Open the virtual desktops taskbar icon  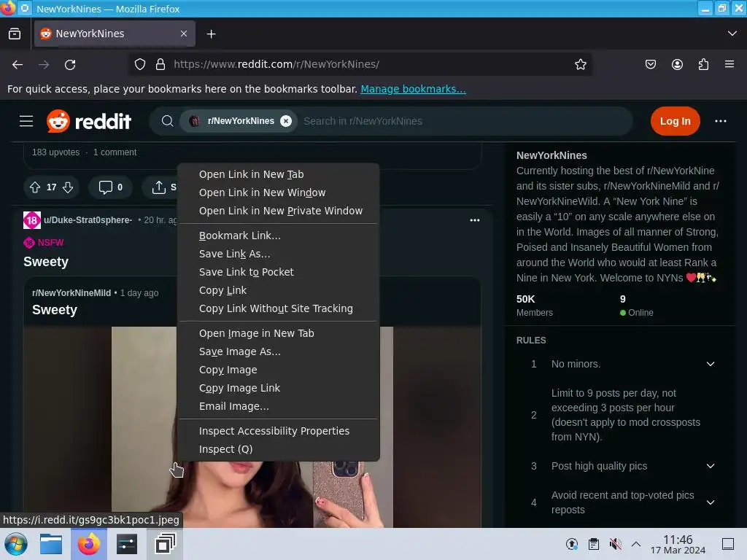(x=165, y=544)
